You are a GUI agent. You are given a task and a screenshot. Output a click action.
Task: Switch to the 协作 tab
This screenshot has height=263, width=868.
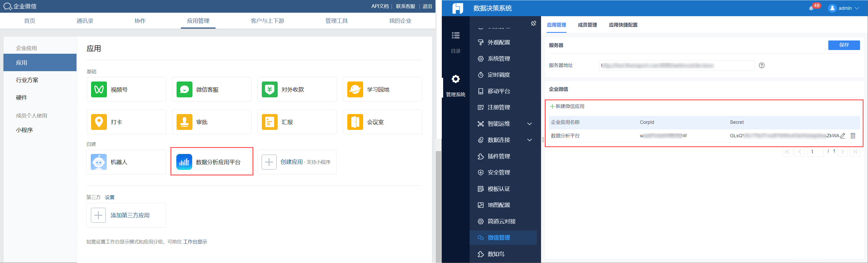[x=140, y=21]
